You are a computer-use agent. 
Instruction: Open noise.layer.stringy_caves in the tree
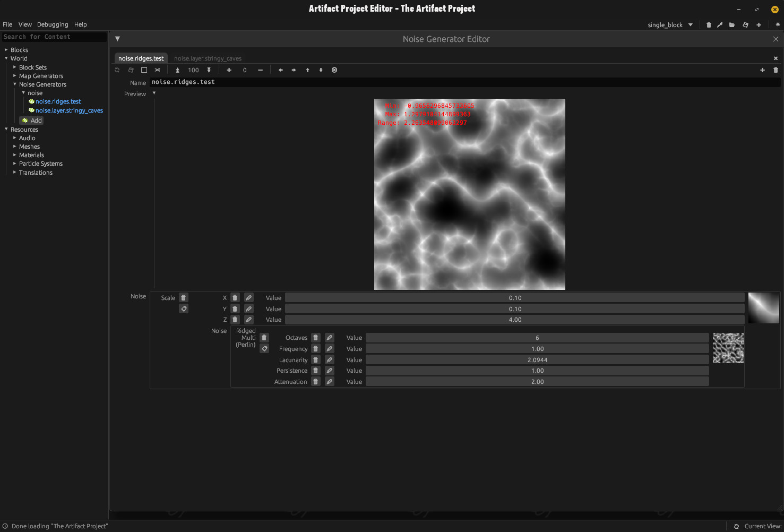pyautogui.click(x=69, y=110)
